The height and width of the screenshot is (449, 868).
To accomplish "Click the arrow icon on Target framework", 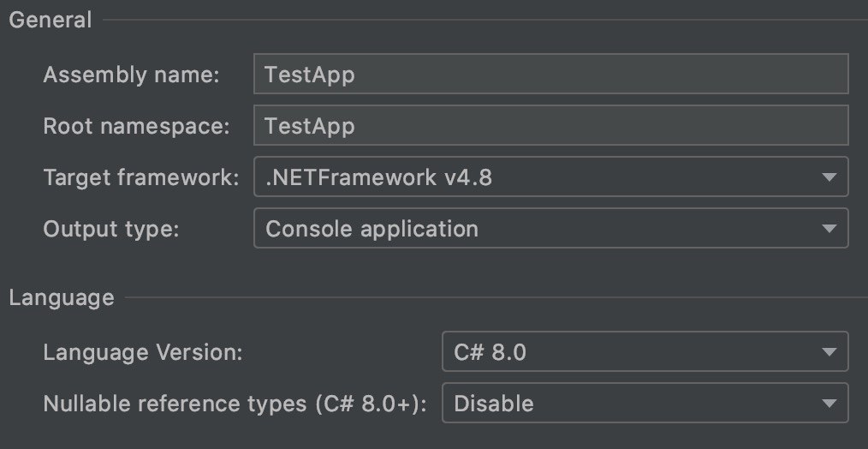I will pos(828,177).
